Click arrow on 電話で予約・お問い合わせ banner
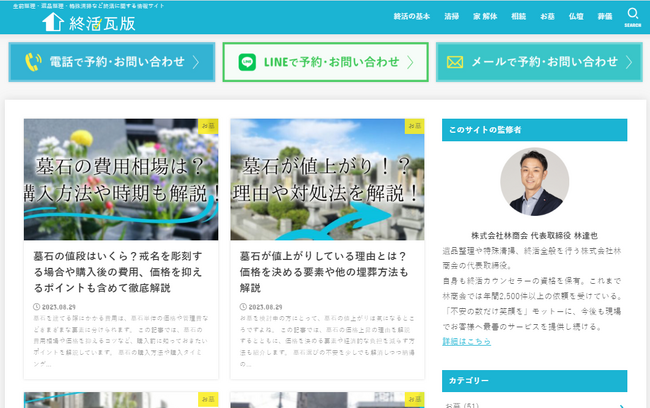650x408 pixels. (196, 62)
